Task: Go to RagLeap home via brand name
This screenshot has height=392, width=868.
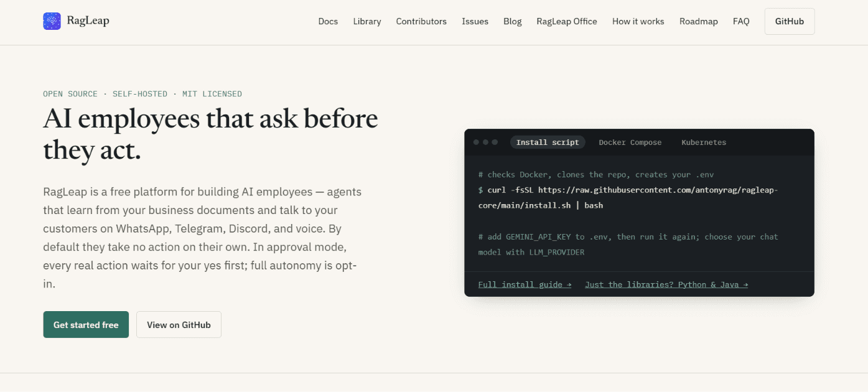Action: (88, 21)
